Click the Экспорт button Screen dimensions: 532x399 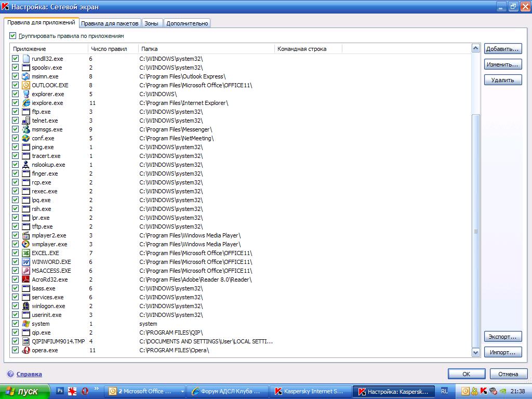pyautogui.click(x=502, y=337)
